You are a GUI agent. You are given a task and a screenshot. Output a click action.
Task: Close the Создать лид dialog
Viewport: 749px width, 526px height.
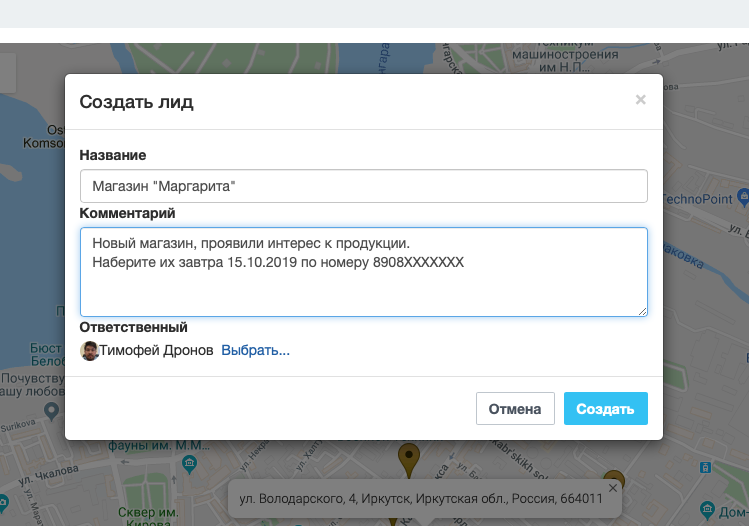tap(640, 100)
